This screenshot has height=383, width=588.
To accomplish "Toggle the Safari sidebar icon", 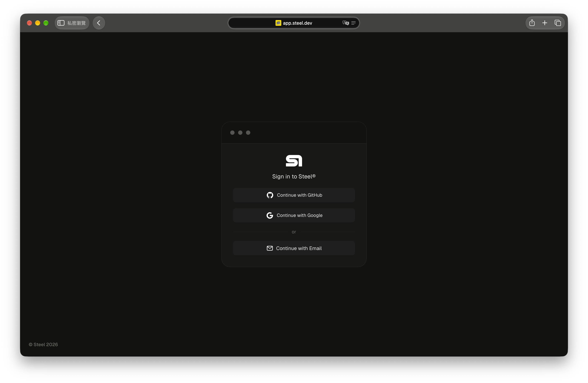I will click(x=61, y=23).
